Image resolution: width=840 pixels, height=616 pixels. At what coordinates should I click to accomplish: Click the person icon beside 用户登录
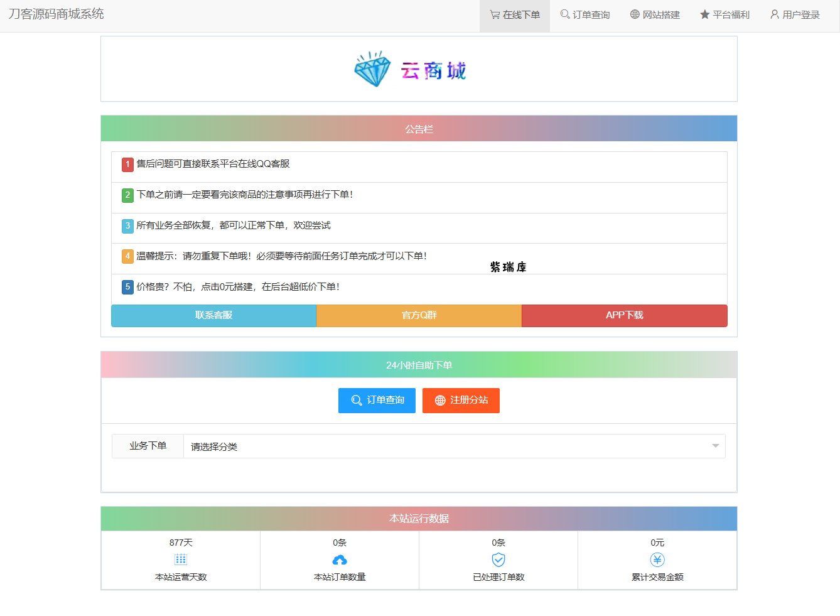(x=774, y=14)
